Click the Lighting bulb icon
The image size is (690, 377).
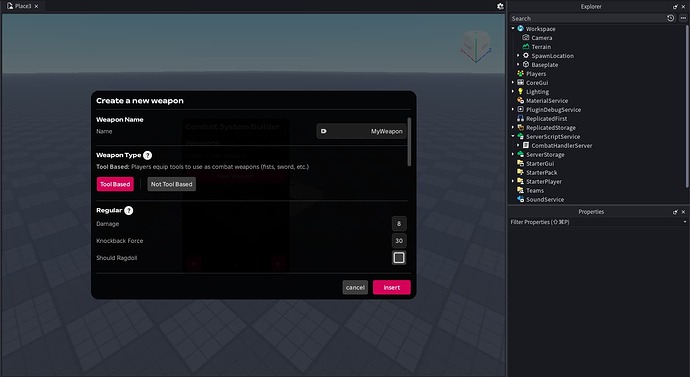coord(521,92)
